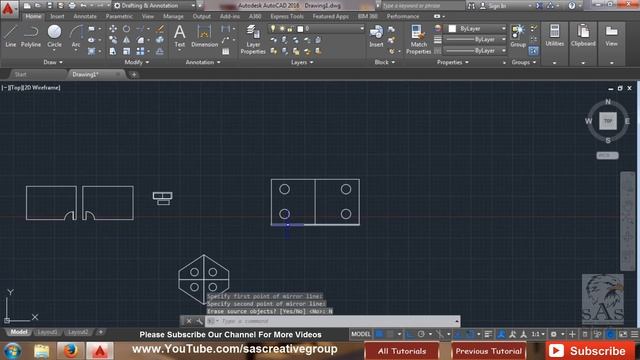The height and width of the screenshot is (360, 640).
Task: Insert a Table from Annotation panel
Action: click(225, 51)
